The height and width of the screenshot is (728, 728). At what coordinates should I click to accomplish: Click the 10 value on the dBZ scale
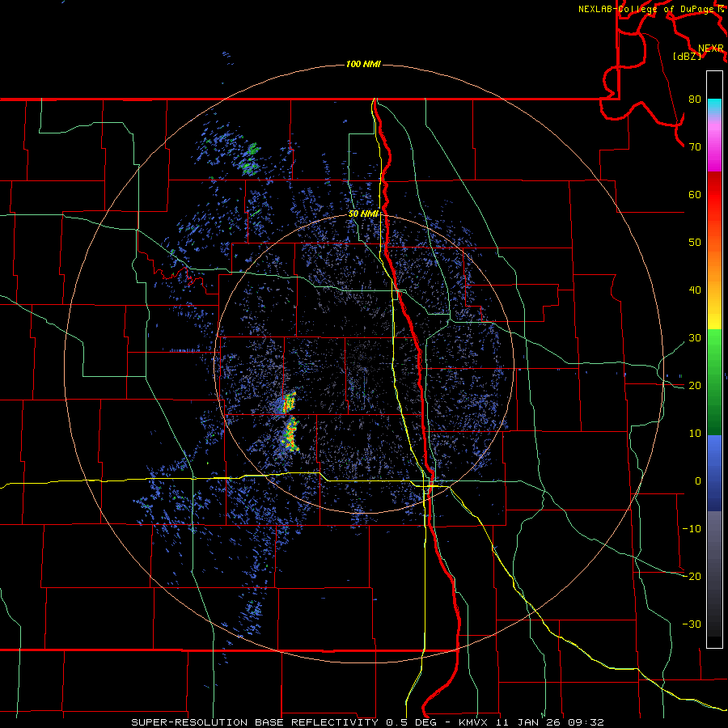[x=695, y=434]
